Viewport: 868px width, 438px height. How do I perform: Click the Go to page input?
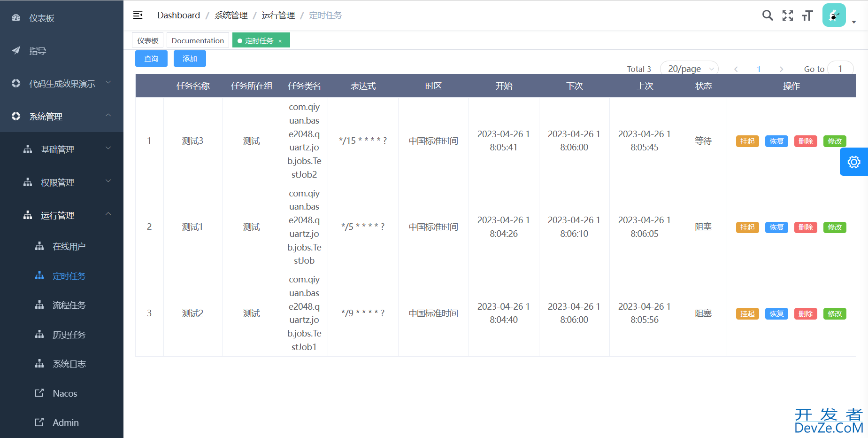[840, 69]
